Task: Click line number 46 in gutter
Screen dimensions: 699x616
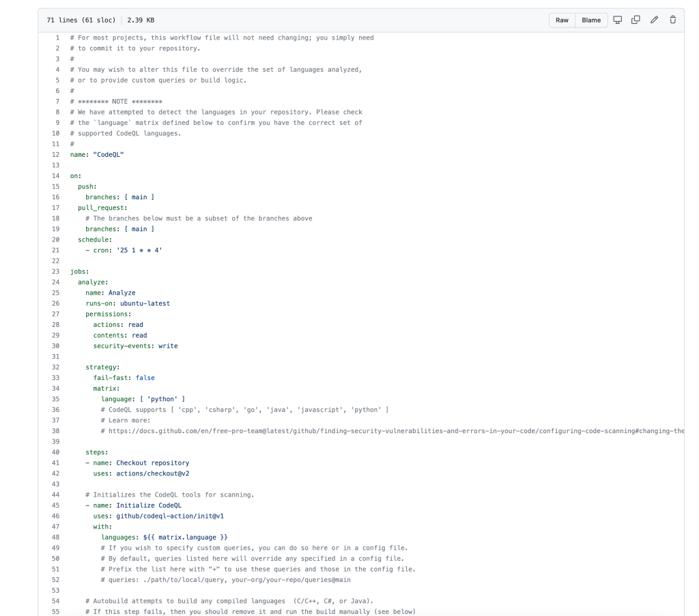Action: [55, 516]
